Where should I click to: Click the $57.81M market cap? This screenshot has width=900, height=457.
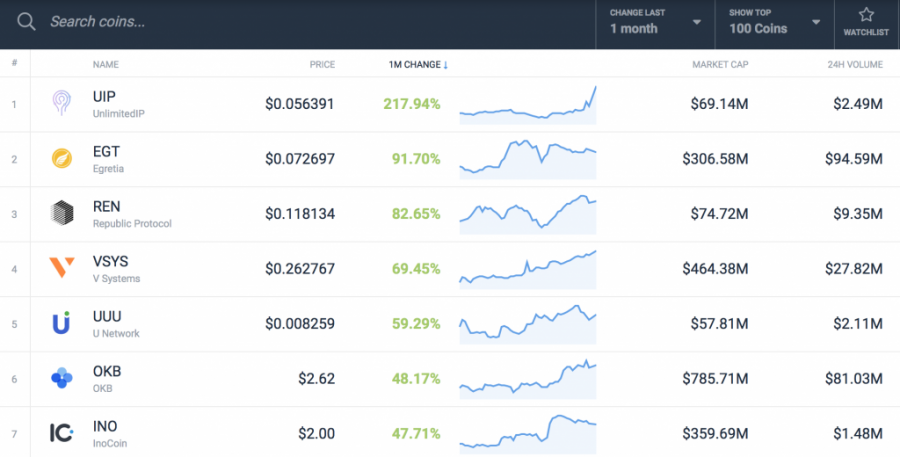pos(719,324)
